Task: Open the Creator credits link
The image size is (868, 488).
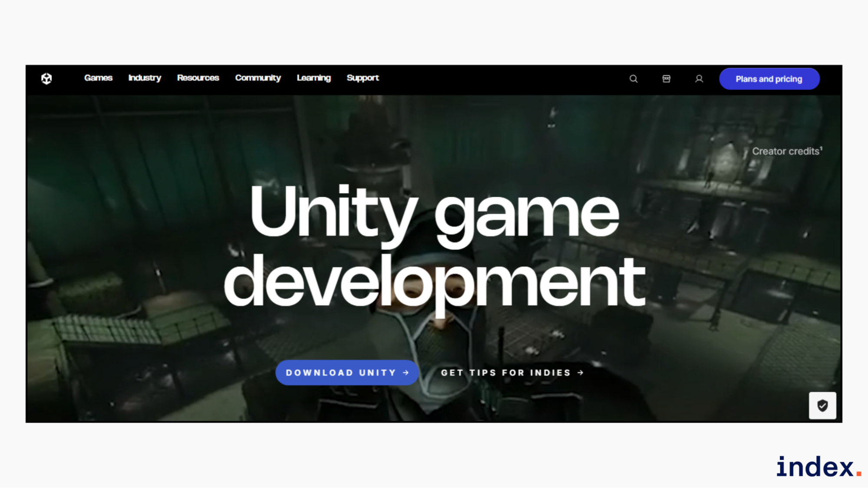Action: click(785, 151)
